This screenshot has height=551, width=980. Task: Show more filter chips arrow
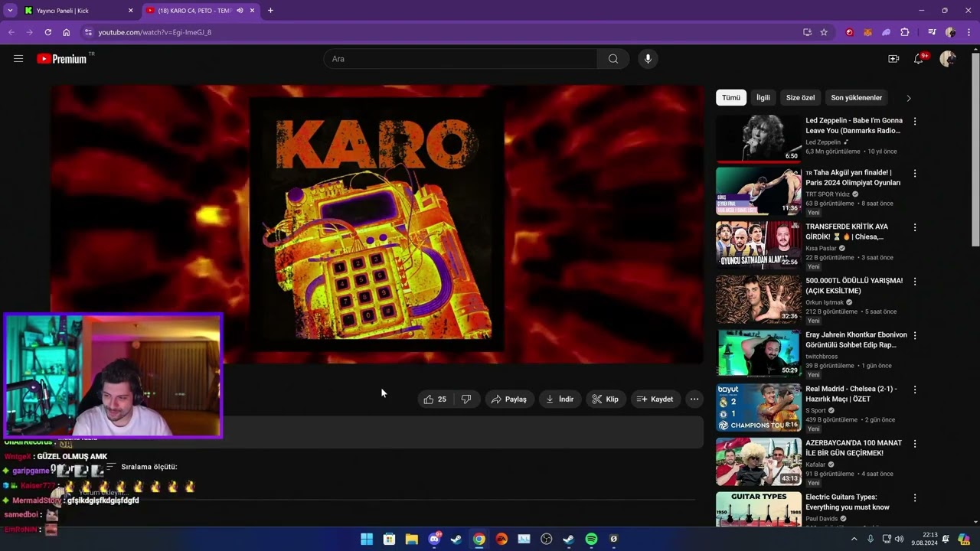(x=909, y=98)
